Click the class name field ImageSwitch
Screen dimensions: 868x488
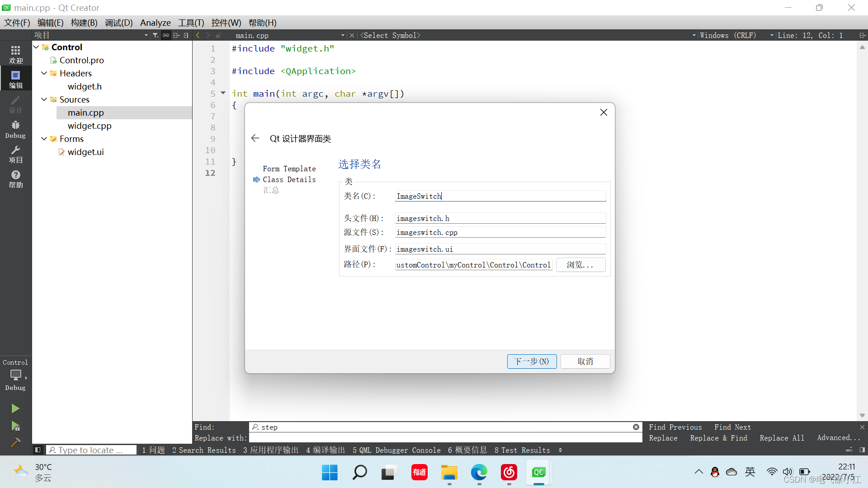[500, 196]
